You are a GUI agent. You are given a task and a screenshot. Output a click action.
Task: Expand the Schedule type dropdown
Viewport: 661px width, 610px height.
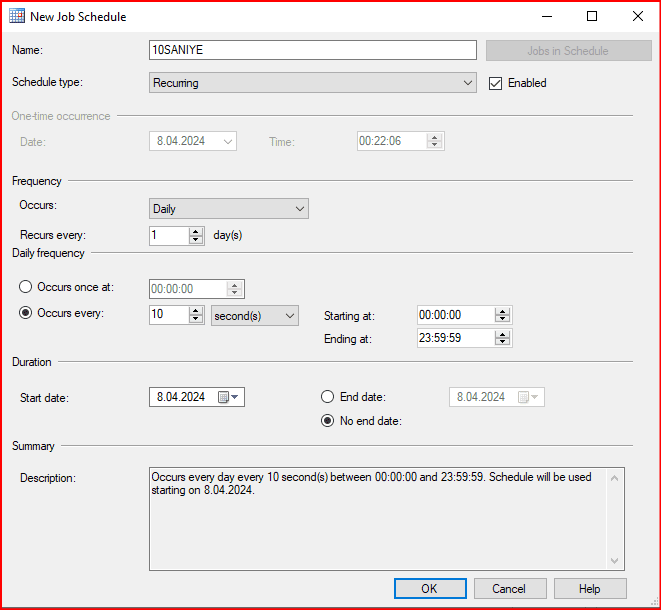pyautogui.click(x=469, y=83)
